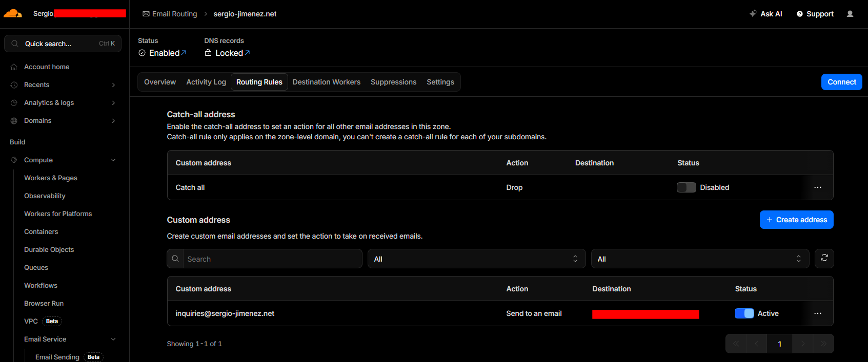Click the Ask AI sparkle icon
This screenshot has width=868, height=362.
click(x=753, y=14)
